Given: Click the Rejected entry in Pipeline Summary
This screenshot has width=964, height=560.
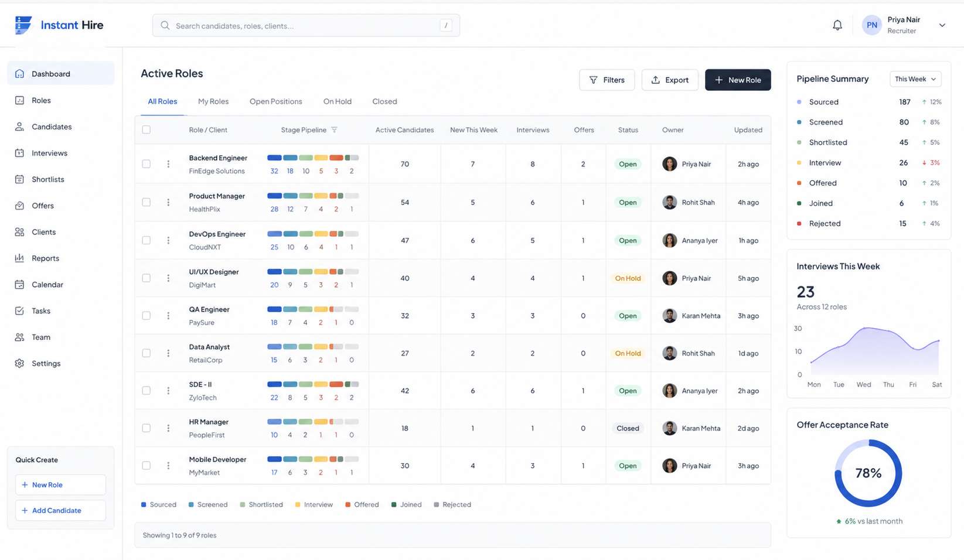Looking at the screenshot, I should (868, 224).
